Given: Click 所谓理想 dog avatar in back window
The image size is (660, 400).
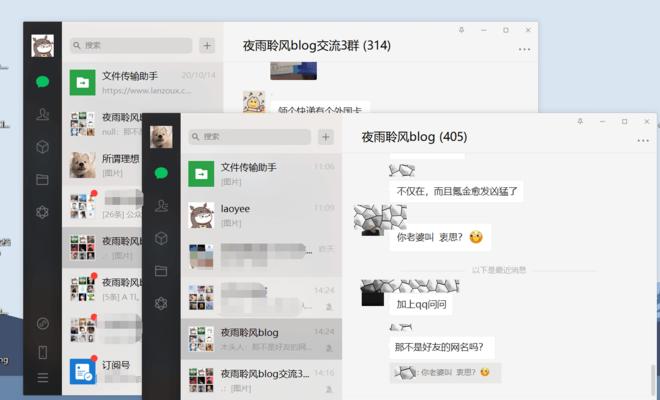Looking at the screenshot, I should click(x=82, y=165).
